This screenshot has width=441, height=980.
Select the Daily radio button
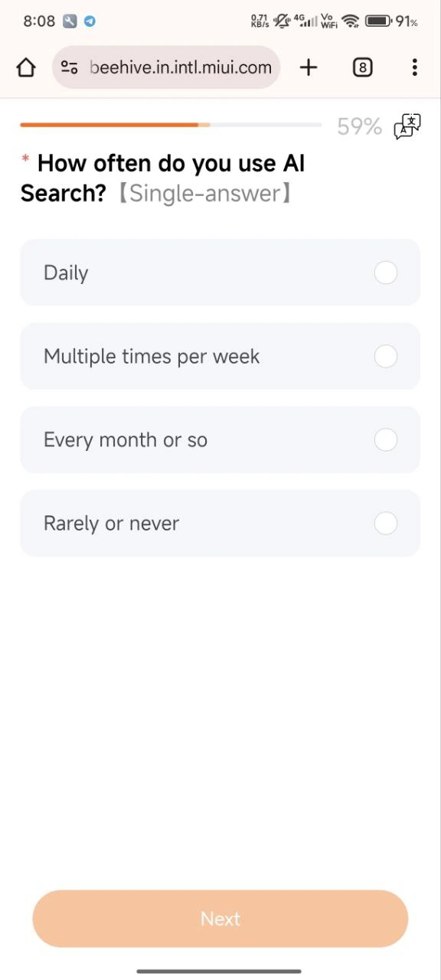(x=386, y=273)
